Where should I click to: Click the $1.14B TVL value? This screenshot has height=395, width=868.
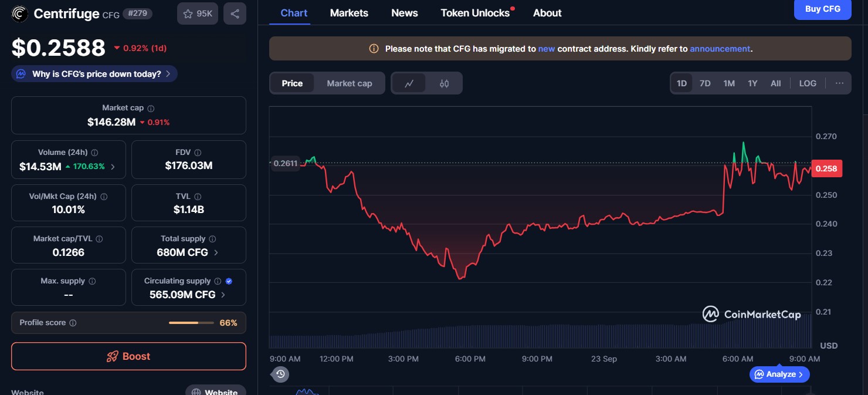(189, 210)
